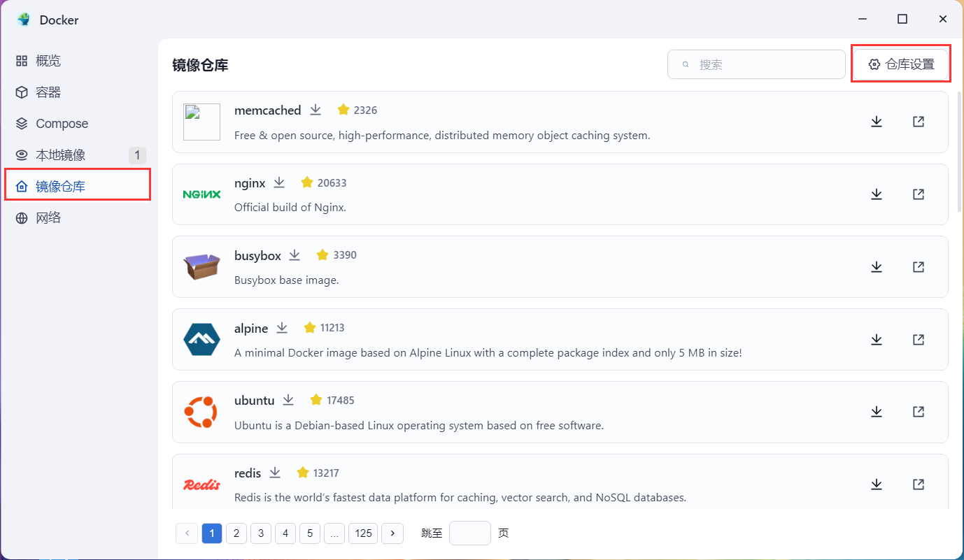Open the Compose section from sidebar
Screen dimensions: 964x560
click(22, 123)
